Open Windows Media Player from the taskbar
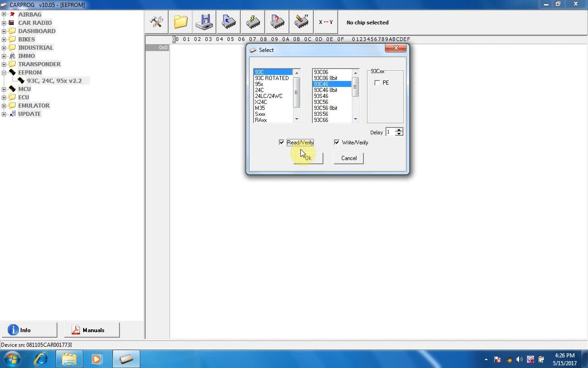588x368 pixels. 96,359
